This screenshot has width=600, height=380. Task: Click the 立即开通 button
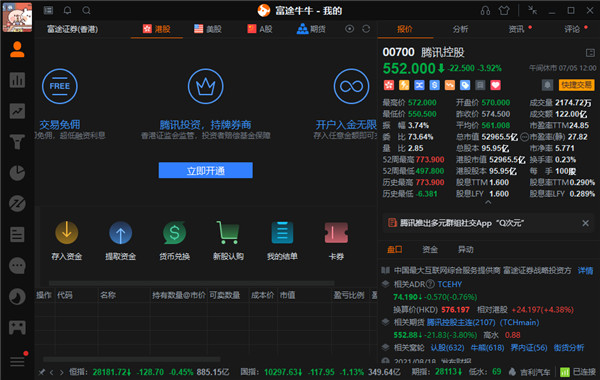pyautogui.click(x=205, y=170)
